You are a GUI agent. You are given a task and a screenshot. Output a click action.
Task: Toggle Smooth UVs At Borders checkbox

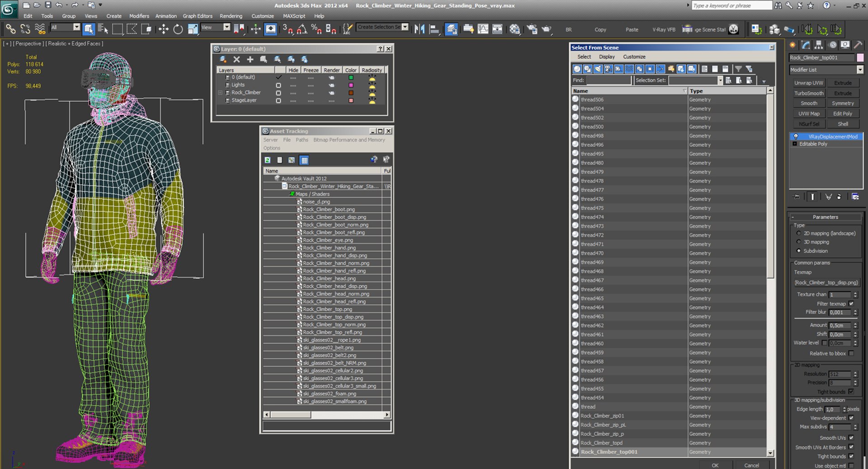(851, 447)
